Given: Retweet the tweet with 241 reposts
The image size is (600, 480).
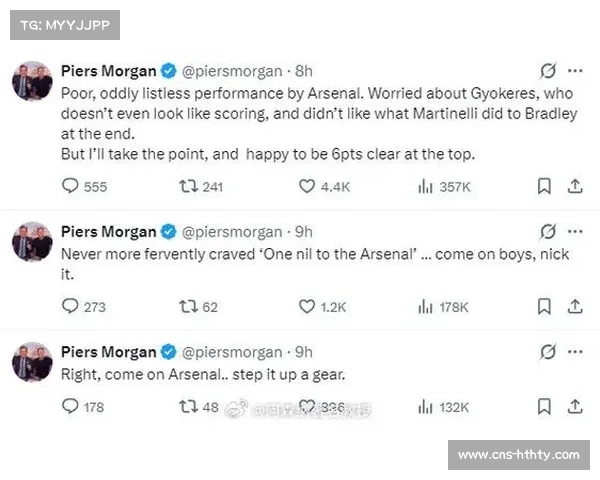Looking at the screenshot, I should [186, 186].
